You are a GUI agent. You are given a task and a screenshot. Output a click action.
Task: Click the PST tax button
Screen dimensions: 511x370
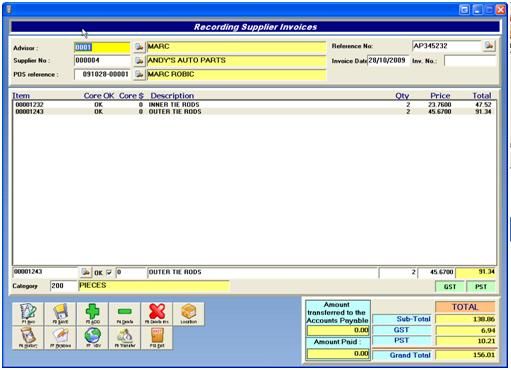coord(481,287)
